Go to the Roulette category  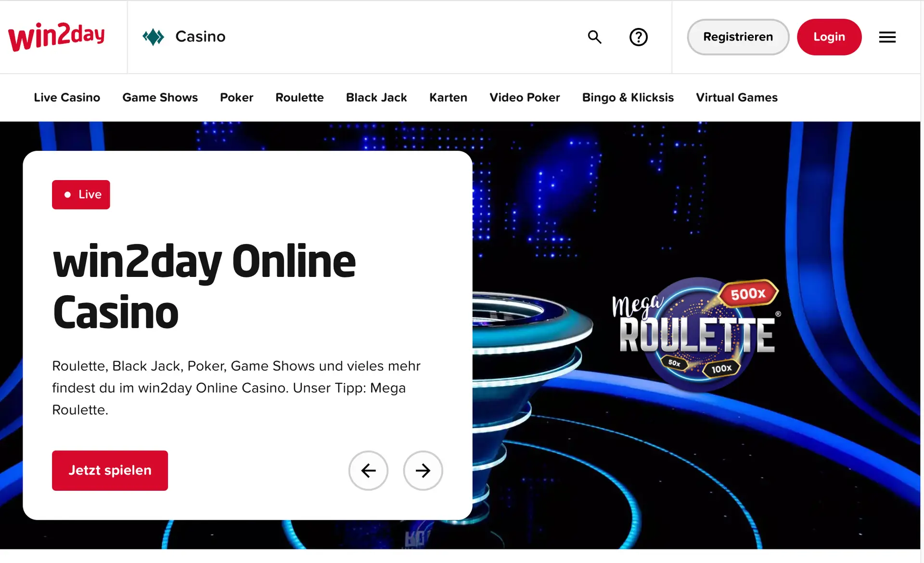299,97
